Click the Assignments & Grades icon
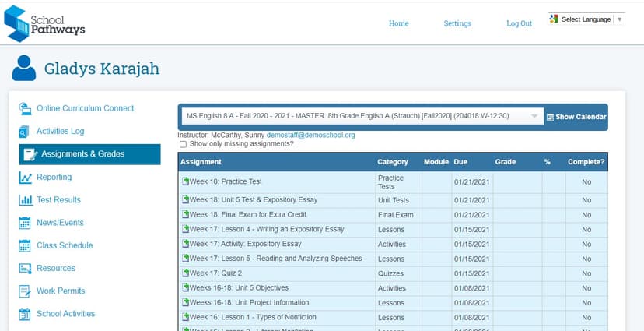The height and width of the screenshot is (331, 644). [30, 154]
